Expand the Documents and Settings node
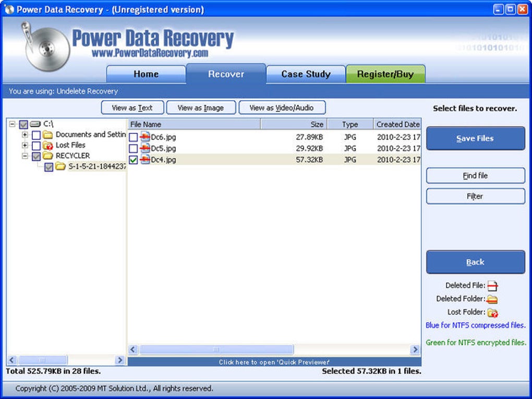The width and height of the screenshot is (532, 399). [x=25, y=135]
